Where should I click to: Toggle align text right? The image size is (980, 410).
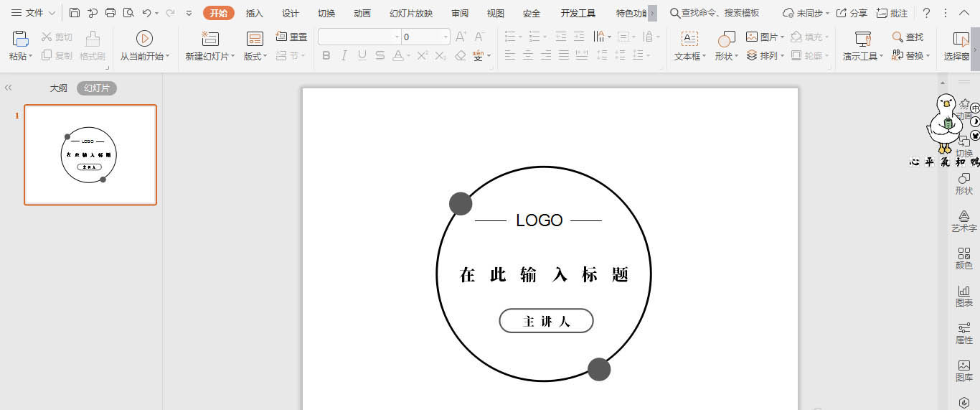coord(546,55)
